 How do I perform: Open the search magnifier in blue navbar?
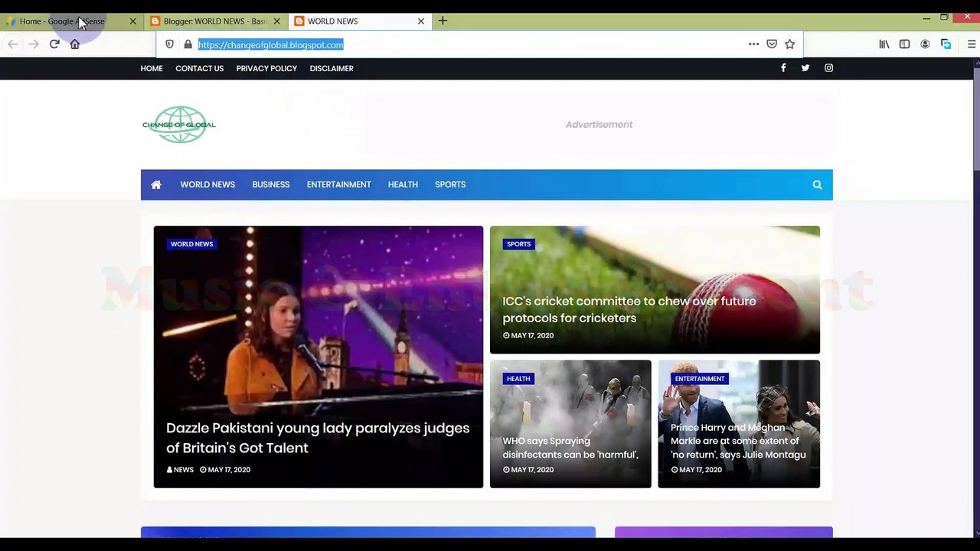click(817, 184)
